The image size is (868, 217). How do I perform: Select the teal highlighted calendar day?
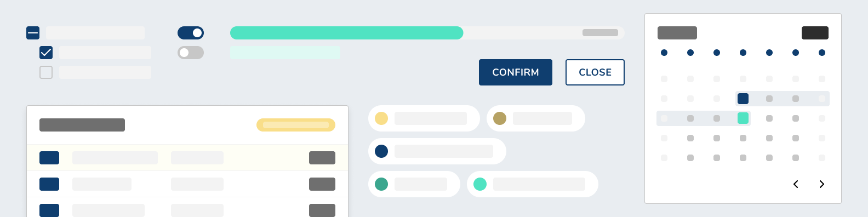pyautogui.click(x=743, y=118)
